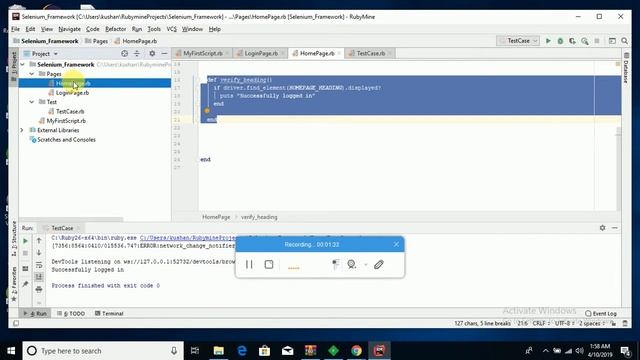Select MyFirstScript.rb in project tree
This screenshot has height=360, width=640.
pos(66,121)
